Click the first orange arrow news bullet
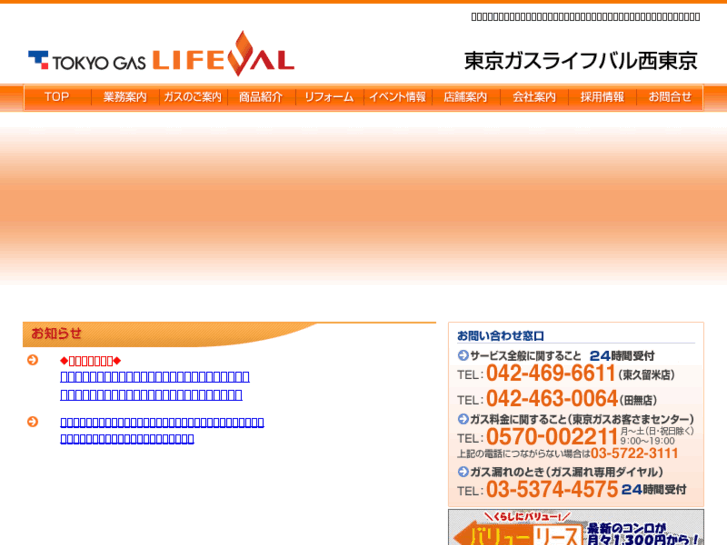Screen dimensions: 727x545 point(32,360)
